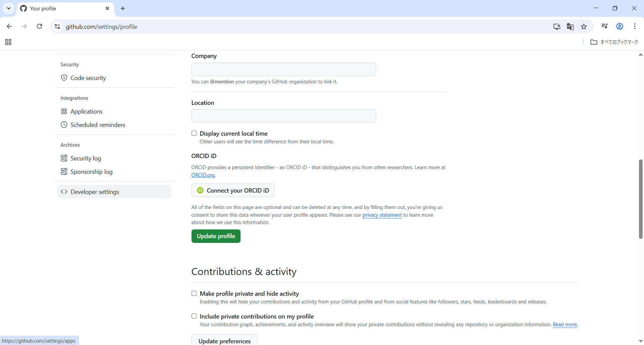Screen dimensions: 644x345
Task: Click into the Location text field
Action: coord(283,116)
